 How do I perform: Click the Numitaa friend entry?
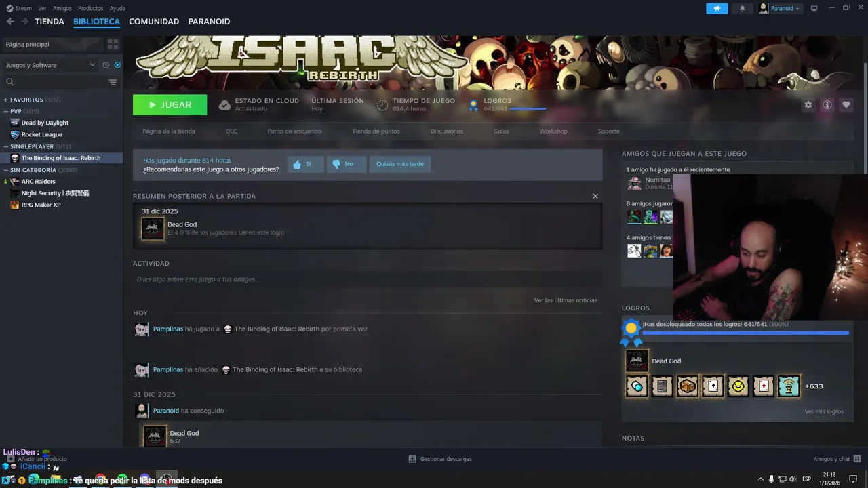click(650, 183)
